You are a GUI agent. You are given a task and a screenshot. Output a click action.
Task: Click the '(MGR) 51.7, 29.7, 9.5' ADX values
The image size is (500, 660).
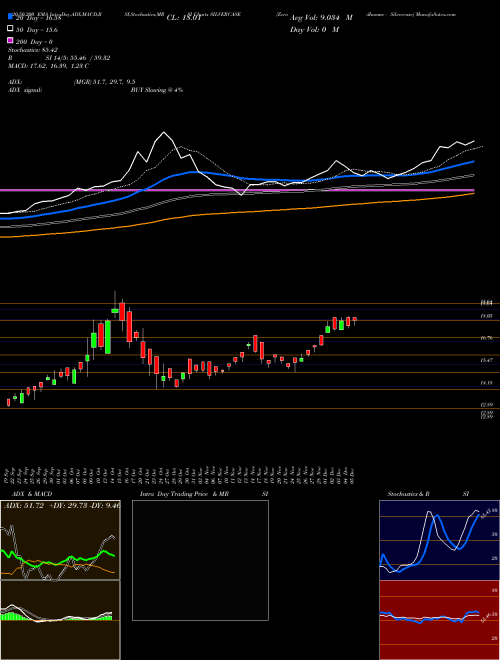104,82
